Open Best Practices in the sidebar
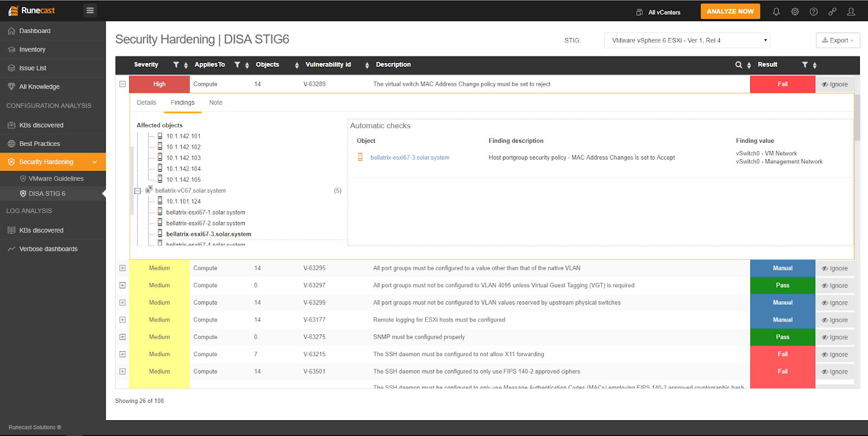868x436 pixels. click(x=53, y=143)
